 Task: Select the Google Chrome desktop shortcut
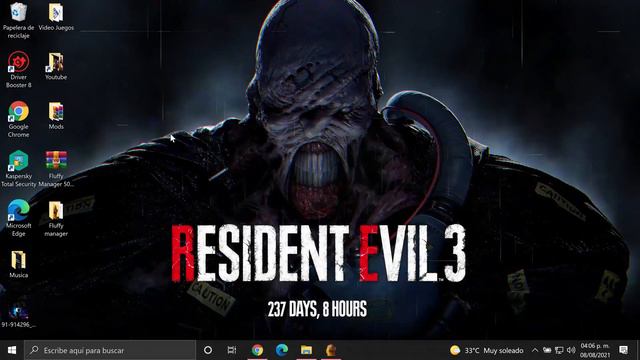[18, 119]
